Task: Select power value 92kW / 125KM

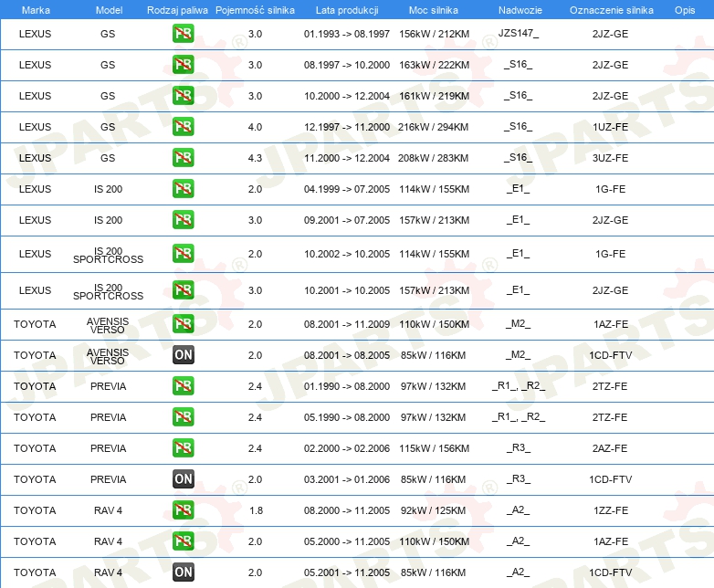Action: coord(433,510)
